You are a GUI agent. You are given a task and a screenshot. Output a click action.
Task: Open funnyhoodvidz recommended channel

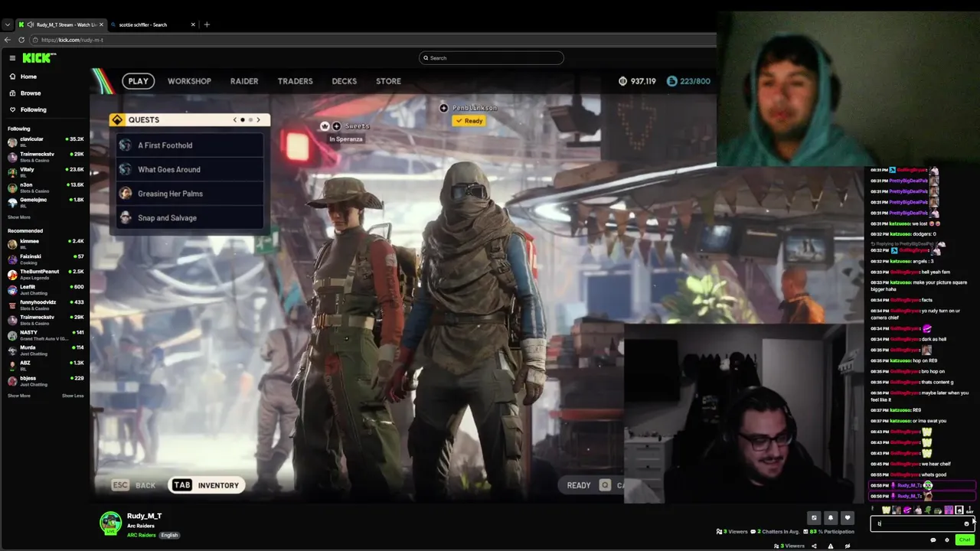[x=44, y=305]
